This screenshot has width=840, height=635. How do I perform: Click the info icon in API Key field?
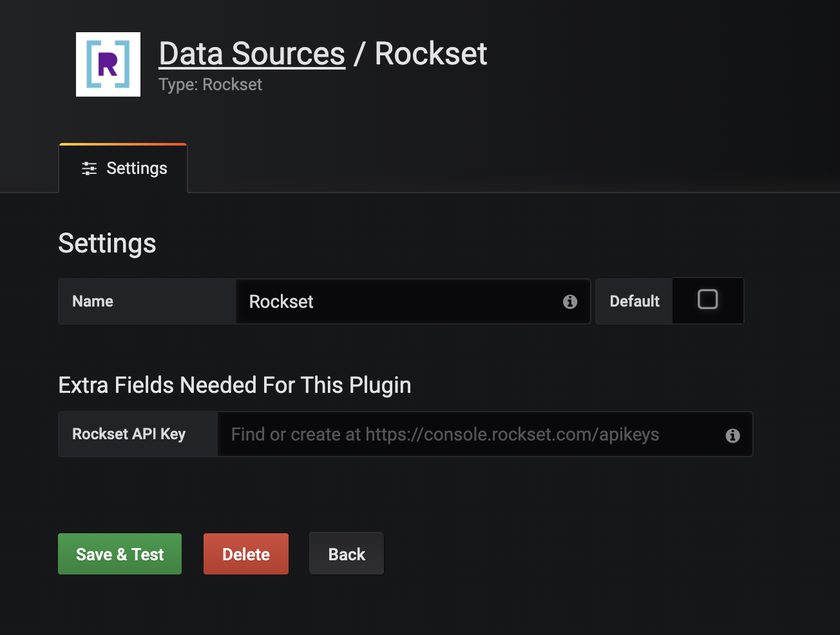pos(732,435)
